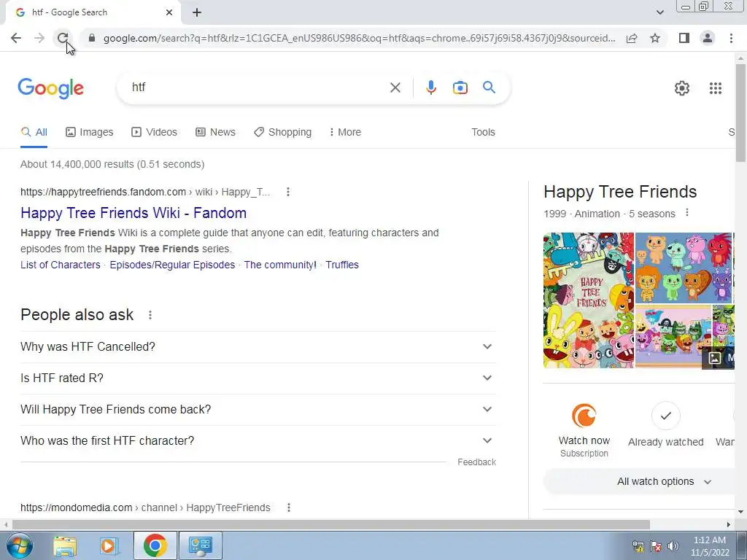
Task: Open Google apps grid
Action: coord(715,88)
